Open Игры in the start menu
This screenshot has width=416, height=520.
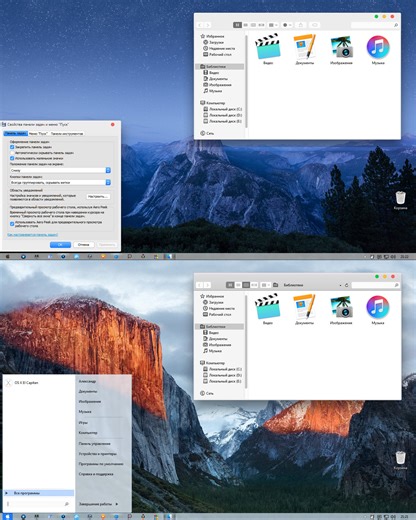(83, 422)
